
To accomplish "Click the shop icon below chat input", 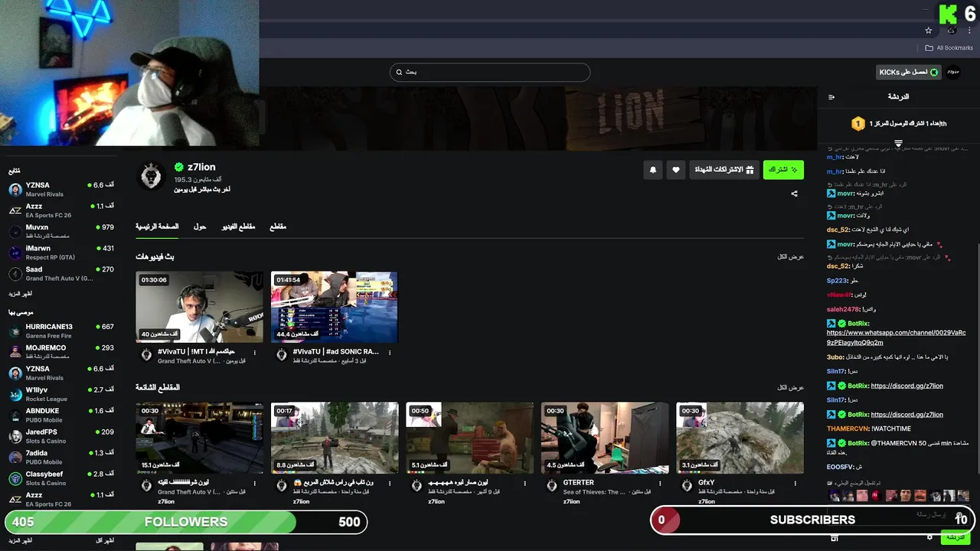I will pyautogui.click(x=835, y=538).
